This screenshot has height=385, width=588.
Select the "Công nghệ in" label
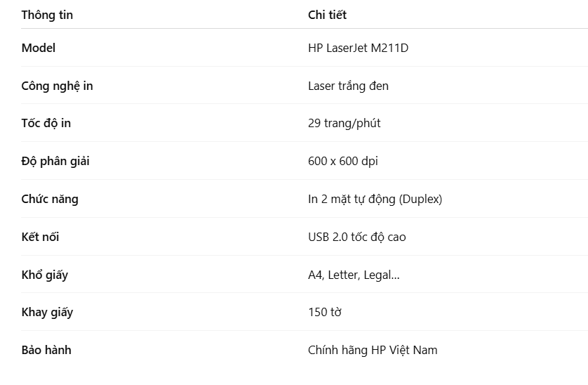[x=57, y=86]
